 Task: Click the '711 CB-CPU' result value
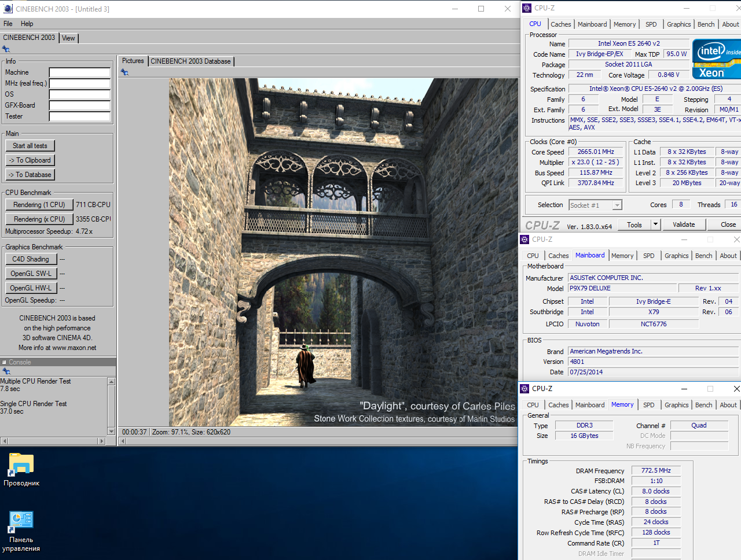[93, 205]
